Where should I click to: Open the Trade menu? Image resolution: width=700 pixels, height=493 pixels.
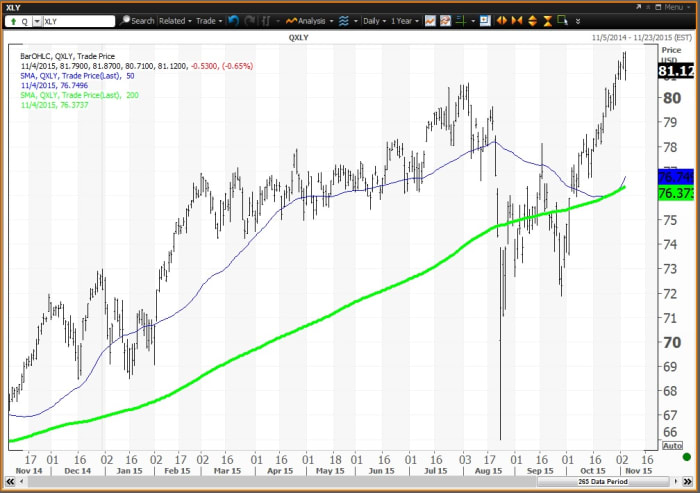[209, 21]
